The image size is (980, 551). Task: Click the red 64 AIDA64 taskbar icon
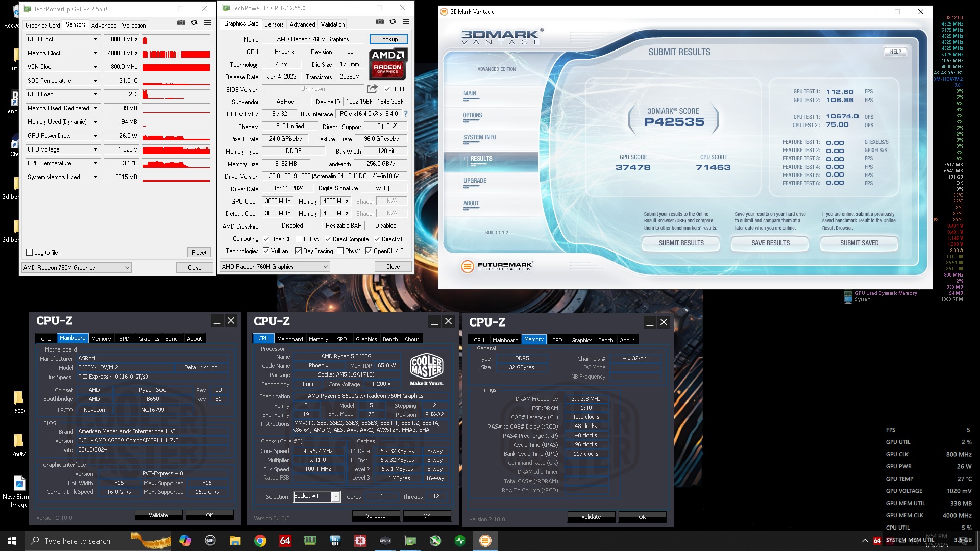285,541
